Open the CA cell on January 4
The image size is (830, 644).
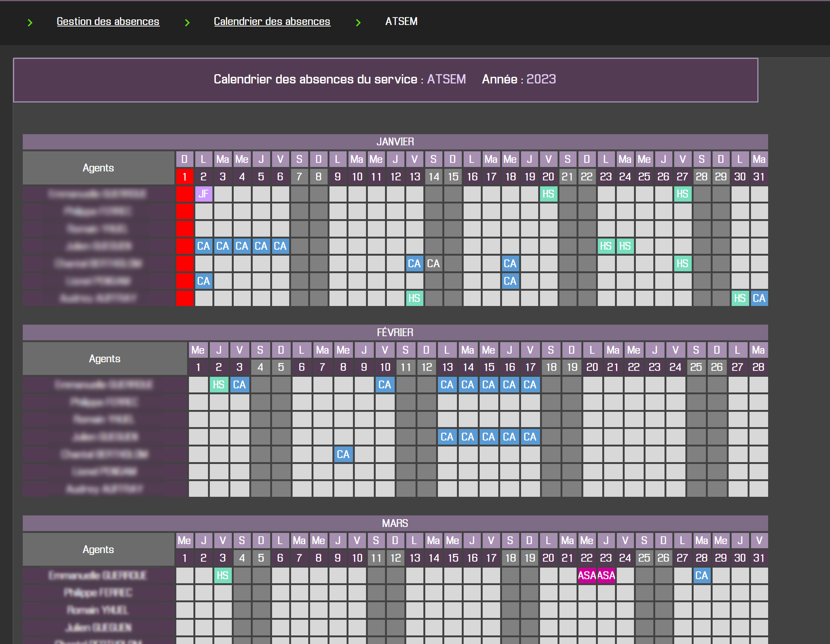242,246
